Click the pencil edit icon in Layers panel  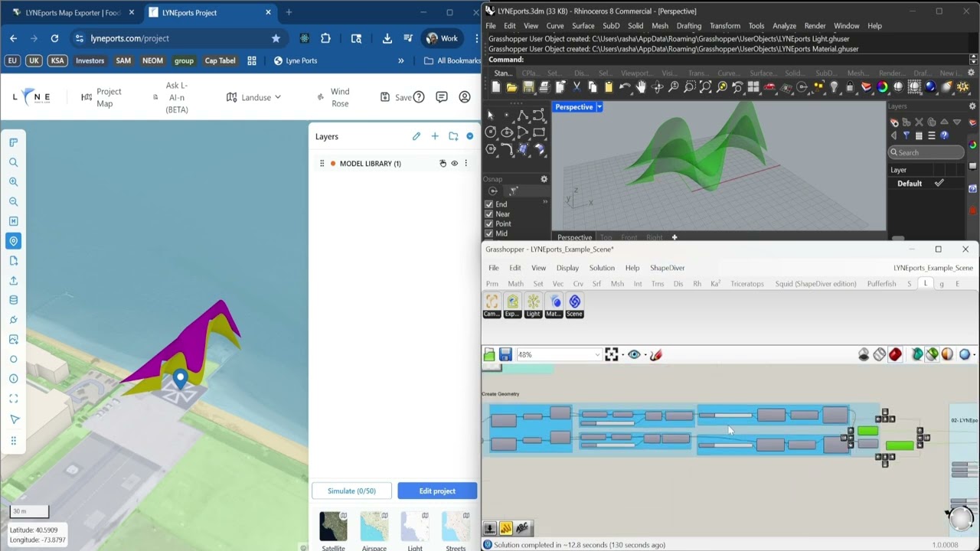point(416,136)
